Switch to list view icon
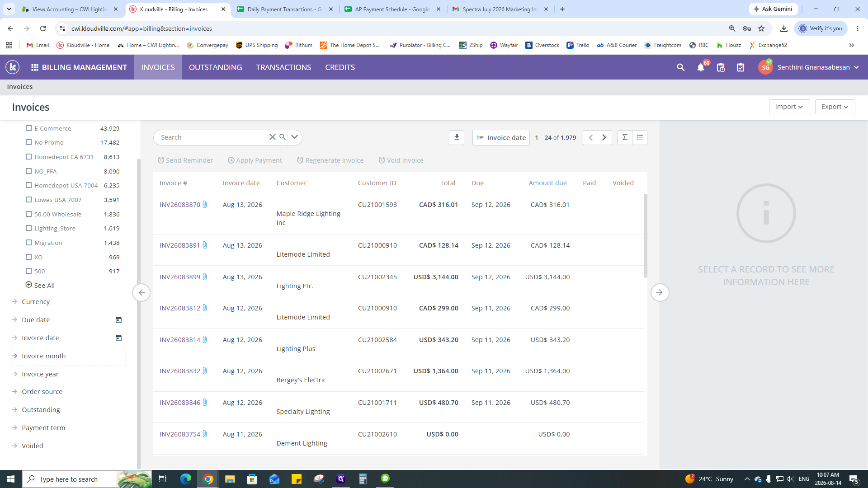Image resolution: width=868 pixels, height=488 pixels. click(x=640, y=137)
